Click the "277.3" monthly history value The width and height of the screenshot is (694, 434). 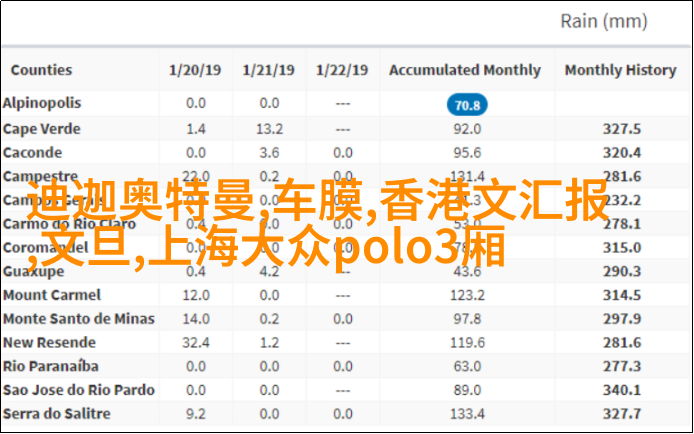(622, 366)
